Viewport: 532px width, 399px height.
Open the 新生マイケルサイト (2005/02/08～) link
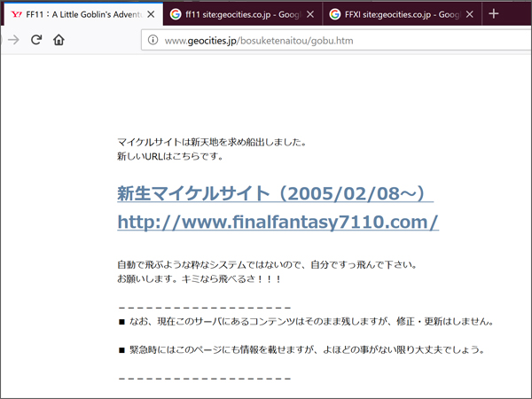(x=274, y=193)
